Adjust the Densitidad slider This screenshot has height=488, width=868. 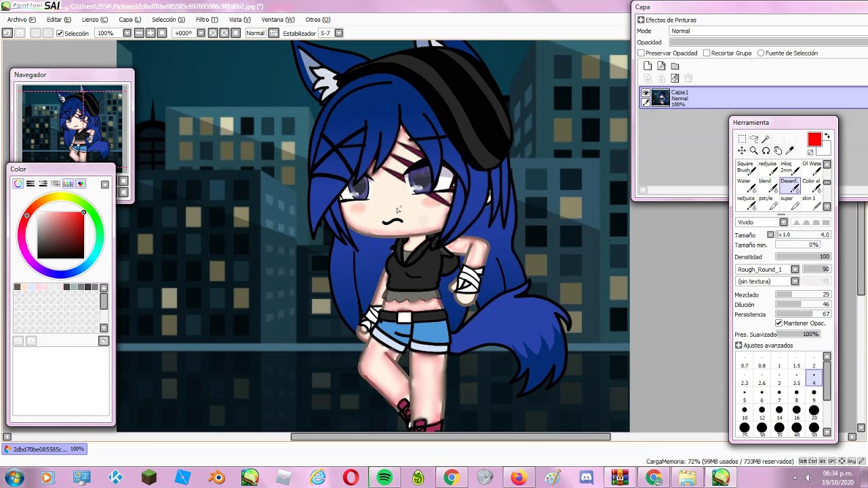pyautogui.click(x=803, y=257)
